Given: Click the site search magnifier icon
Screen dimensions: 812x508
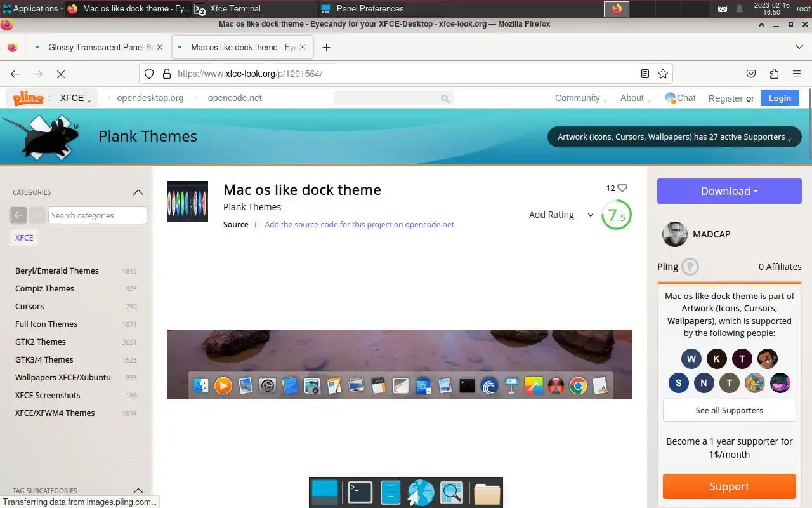Looking at the screenshot, I should pyautogui.click(x=445, y=98).
